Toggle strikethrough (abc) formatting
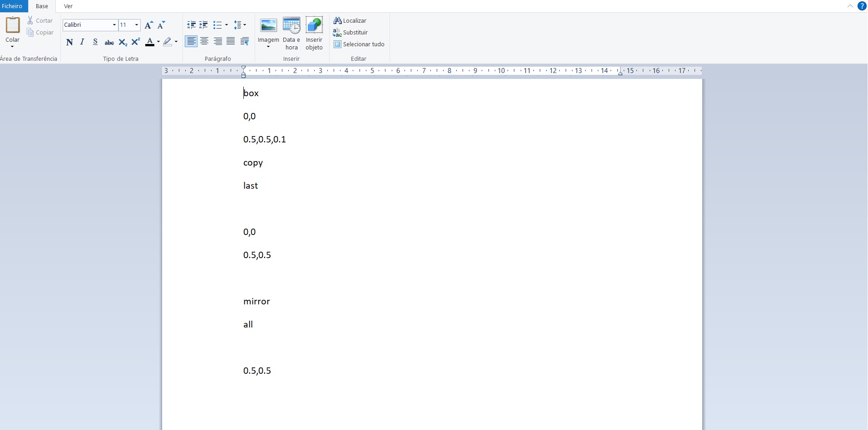 [x=109, y=42]
